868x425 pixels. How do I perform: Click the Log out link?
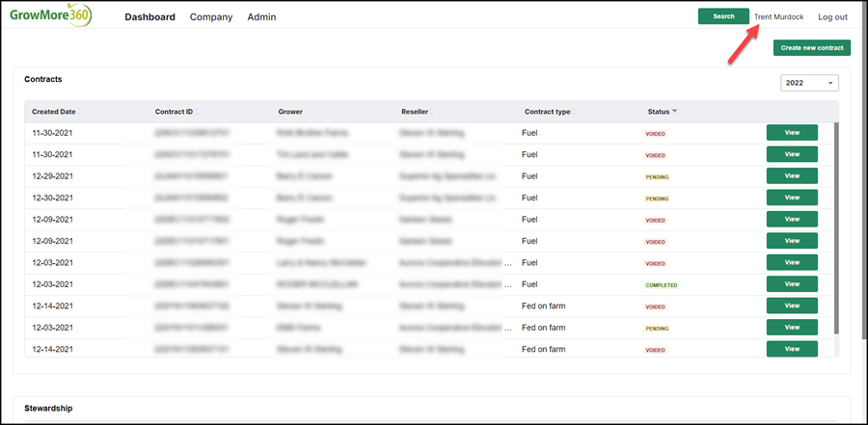(832, 17)
